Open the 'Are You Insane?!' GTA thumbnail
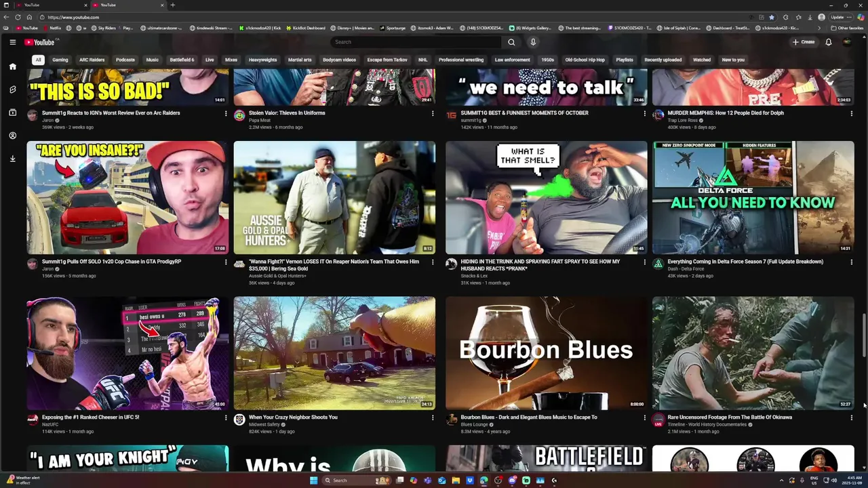868x488 pixels. click(x=127, y=197)
